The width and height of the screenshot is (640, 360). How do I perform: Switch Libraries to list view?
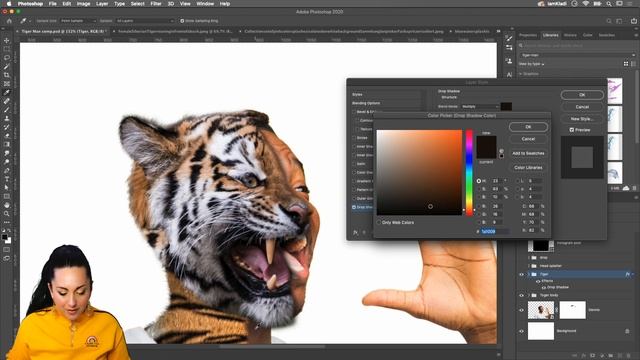[633, 64]
